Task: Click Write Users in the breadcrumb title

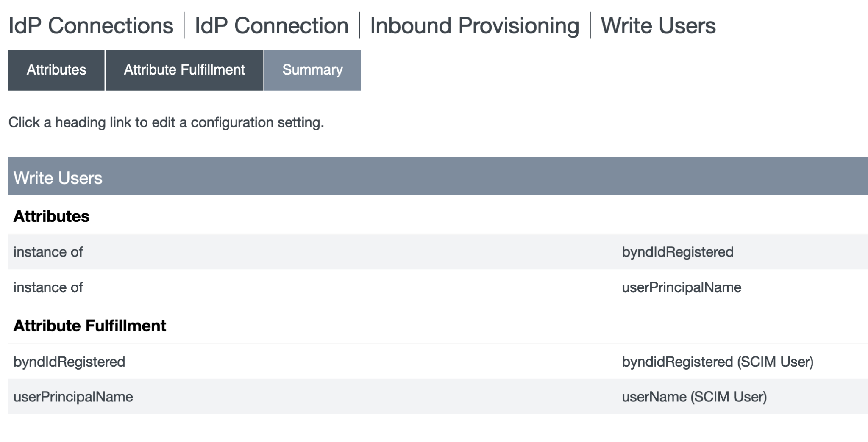Action: tap(658, 25)
